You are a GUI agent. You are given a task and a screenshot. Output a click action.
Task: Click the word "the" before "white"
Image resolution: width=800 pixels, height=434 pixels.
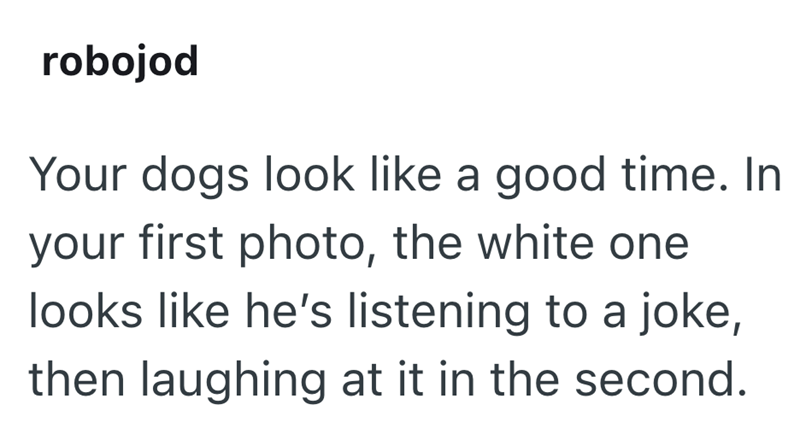coord(427,243)
